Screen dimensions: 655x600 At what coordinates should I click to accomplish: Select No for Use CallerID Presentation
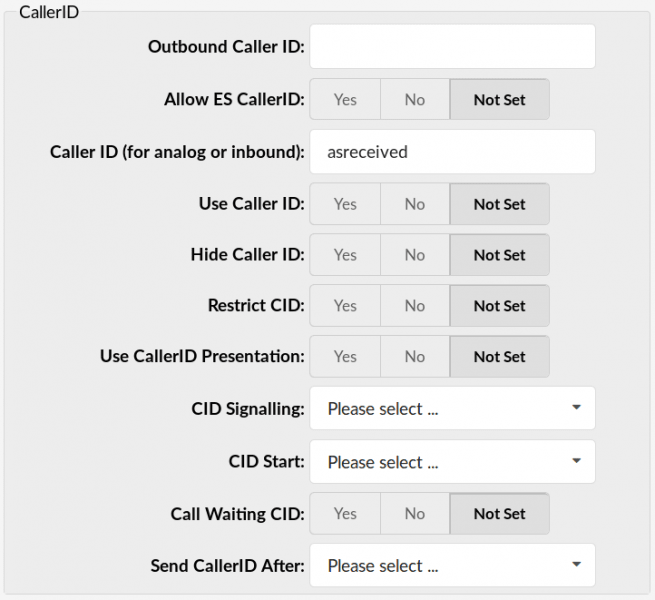click(415, 356)
